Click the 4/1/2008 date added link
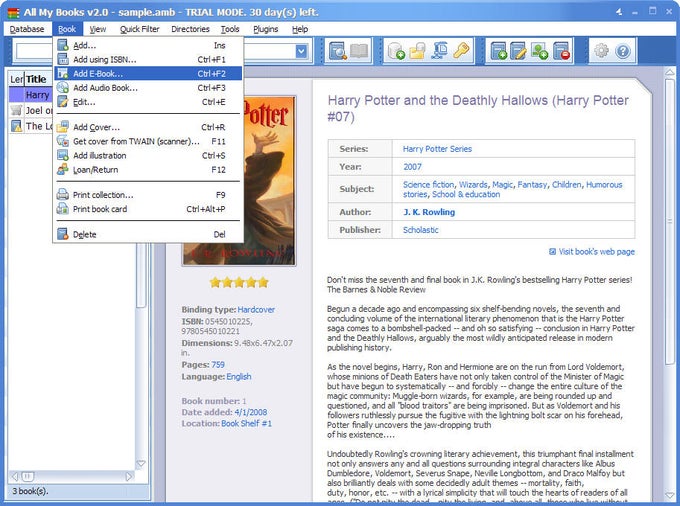This screenshot has height=506, width=680. pos(251,412)
